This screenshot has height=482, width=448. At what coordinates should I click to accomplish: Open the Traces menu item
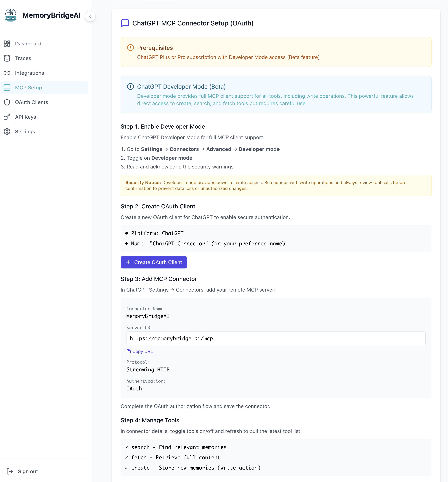tap(23, 58)
